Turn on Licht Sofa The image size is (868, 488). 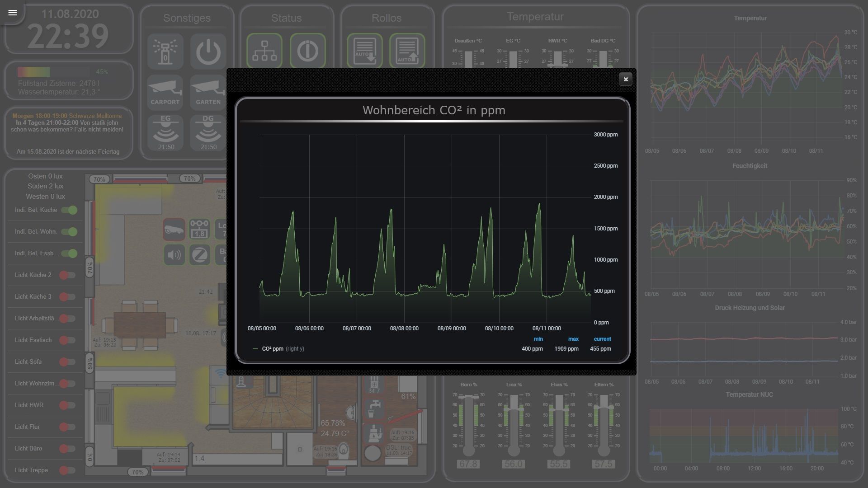pos(67,362)
